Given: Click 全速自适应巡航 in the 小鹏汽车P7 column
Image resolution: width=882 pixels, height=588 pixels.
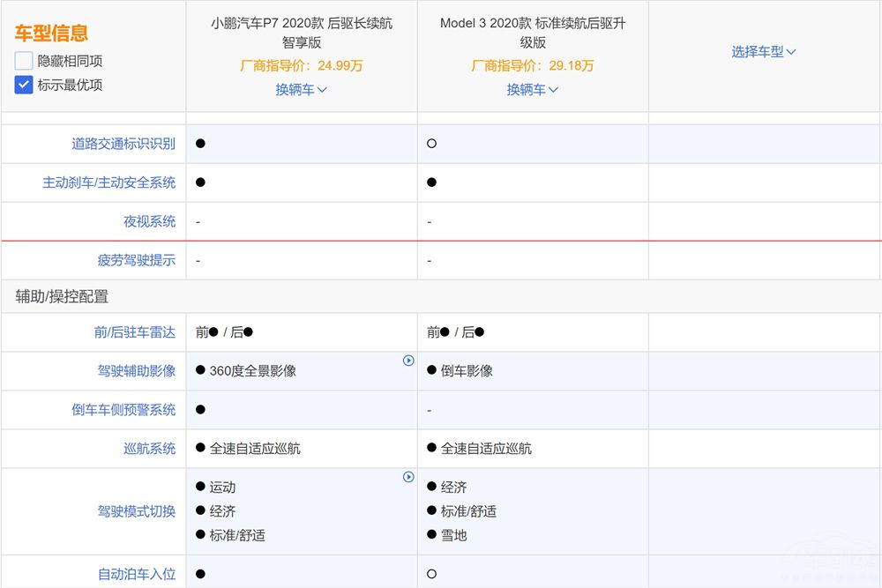Looking at the screenshot, I should click(x=255, y=449).
